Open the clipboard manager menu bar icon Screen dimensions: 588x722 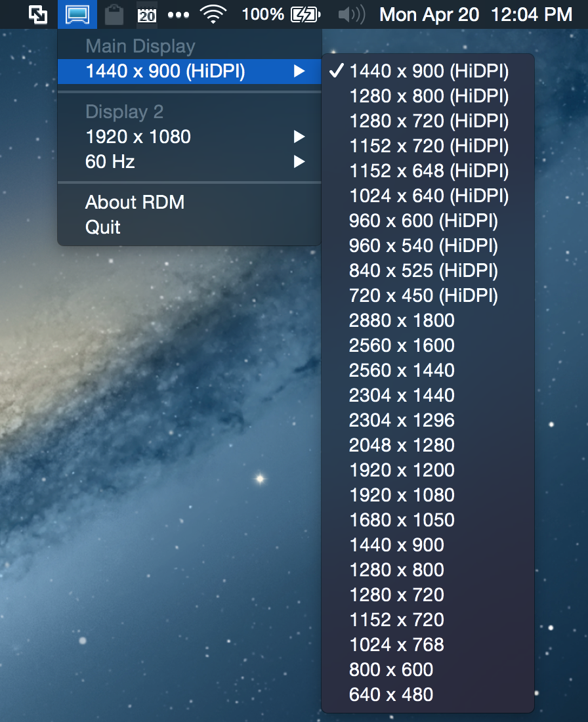tap(113, 14)
